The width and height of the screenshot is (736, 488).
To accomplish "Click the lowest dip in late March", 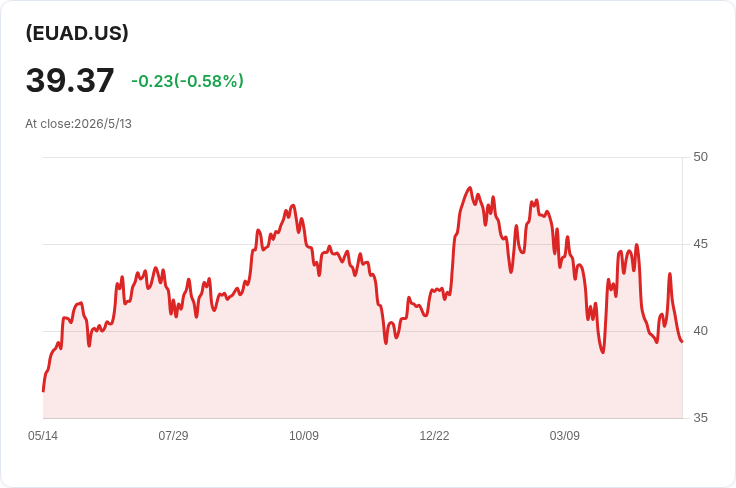I will (603, 352).
